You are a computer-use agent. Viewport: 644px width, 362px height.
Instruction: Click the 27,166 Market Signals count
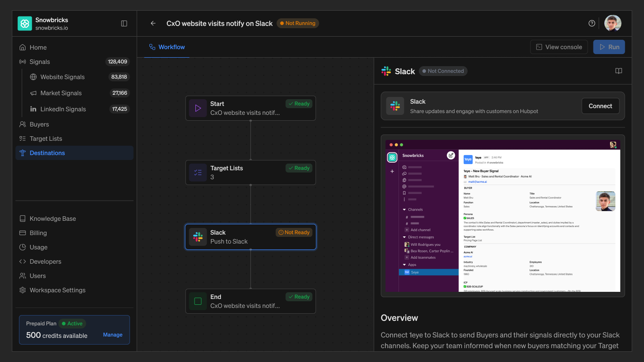coord(120,93)
